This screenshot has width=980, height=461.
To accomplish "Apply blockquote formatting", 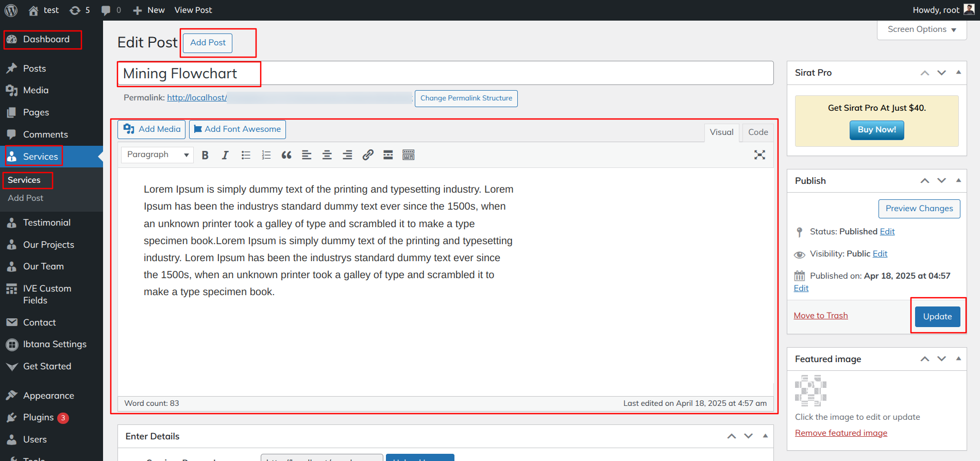I will point(286,155).
